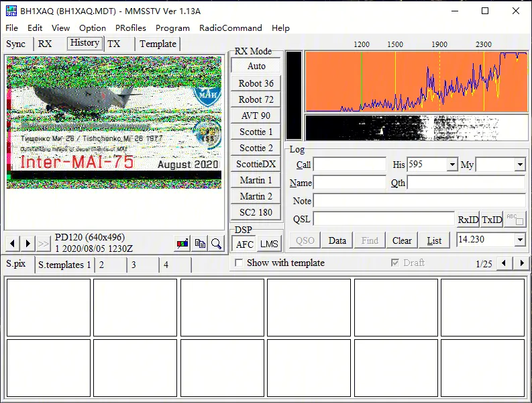532x403 pixels.
Task: Click the ABC text-option button beside TxID
Action: pos(515,219)
